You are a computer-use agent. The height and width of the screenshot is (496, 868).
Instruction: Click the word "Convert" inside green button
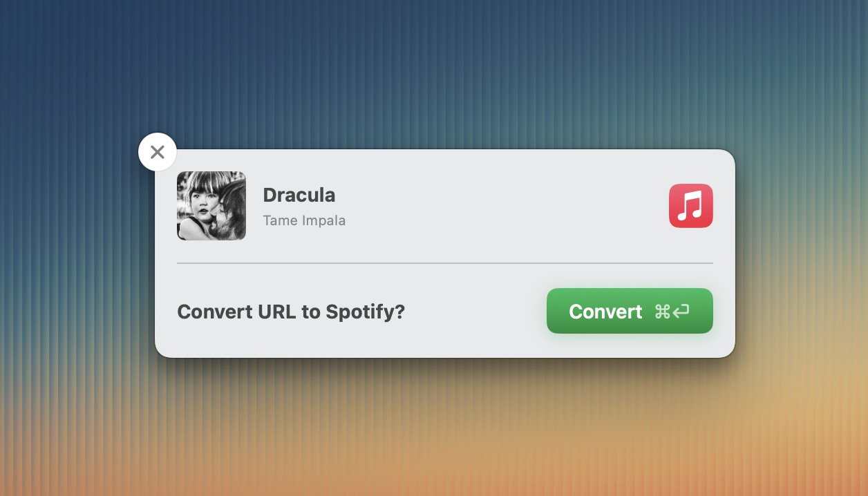[x=605, y=312]
